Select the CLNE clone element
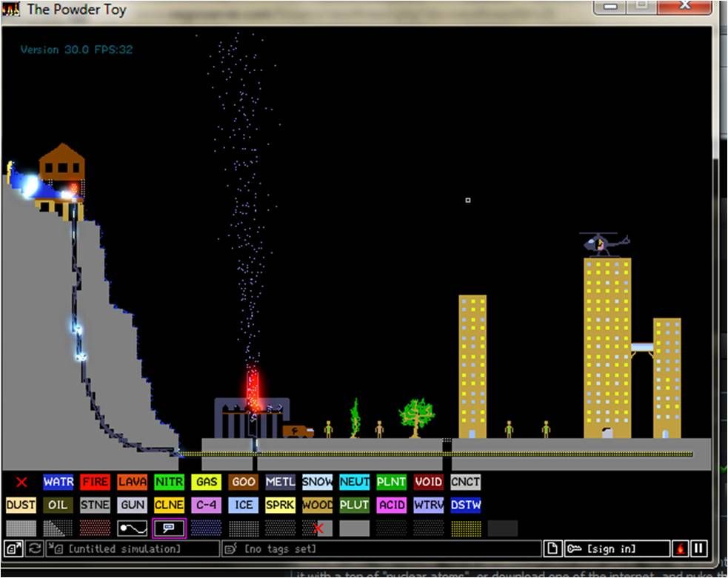 [x=170, y=505]
